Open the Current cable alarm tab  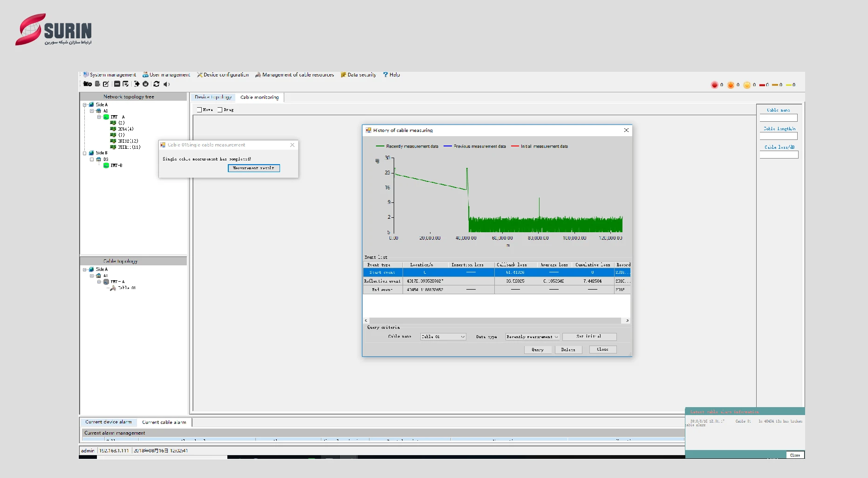coord(164,422)
